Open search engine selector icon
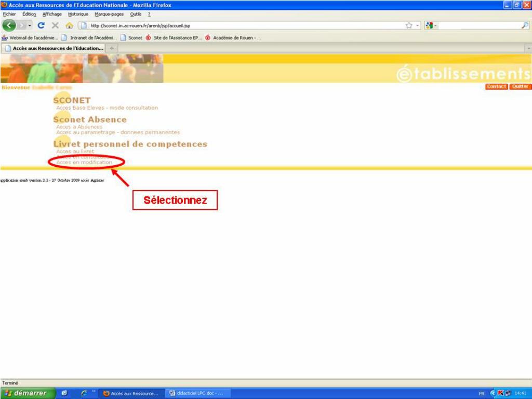Viewport: 532px width, 399px height. (431, 25)
